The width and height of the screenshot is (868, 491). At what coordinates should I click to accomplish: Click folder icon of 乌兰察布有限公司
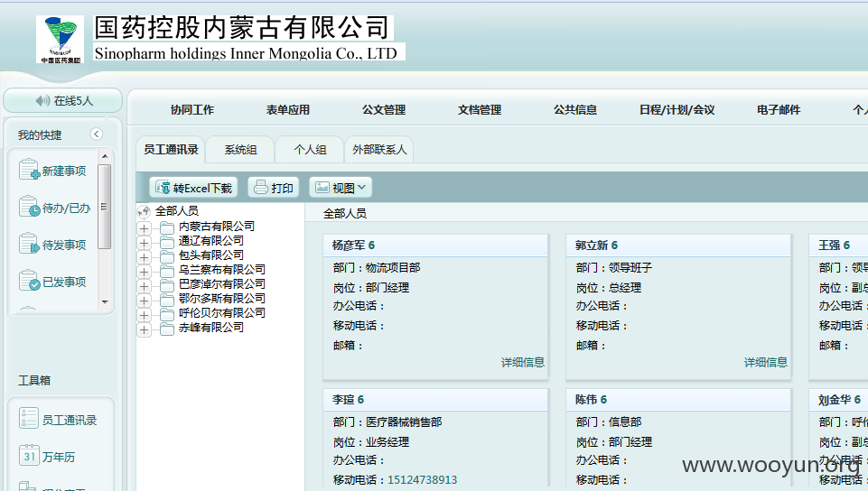point(167,271)
